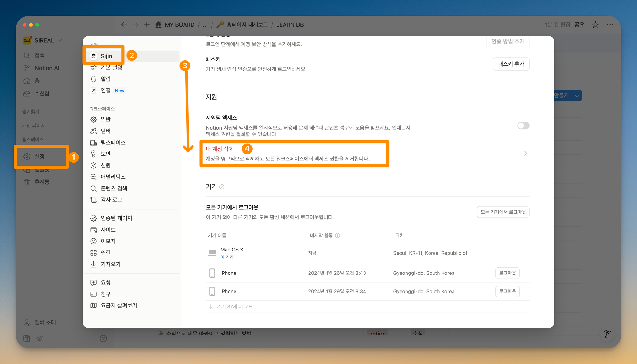
Task: Click the paper plane icon at bottom
Action: (40, 339)
